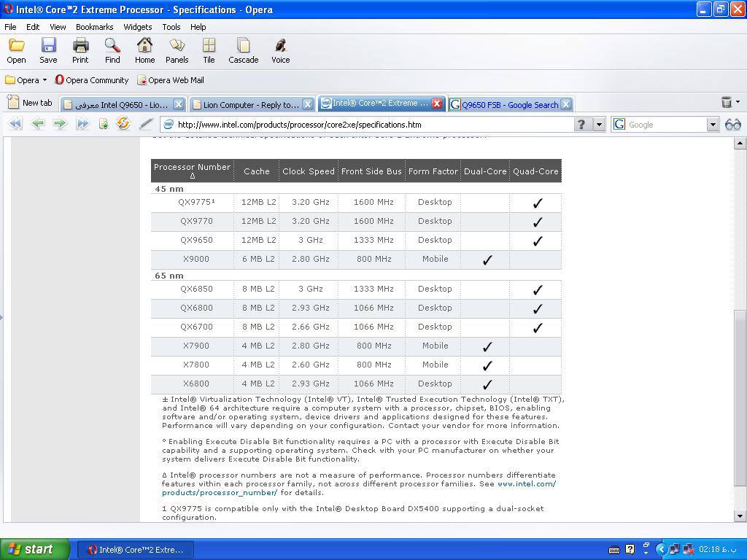The image size is (747, 560).
Task: Cascade windows using Cascade icon
Action: click(x=243, y=51)
